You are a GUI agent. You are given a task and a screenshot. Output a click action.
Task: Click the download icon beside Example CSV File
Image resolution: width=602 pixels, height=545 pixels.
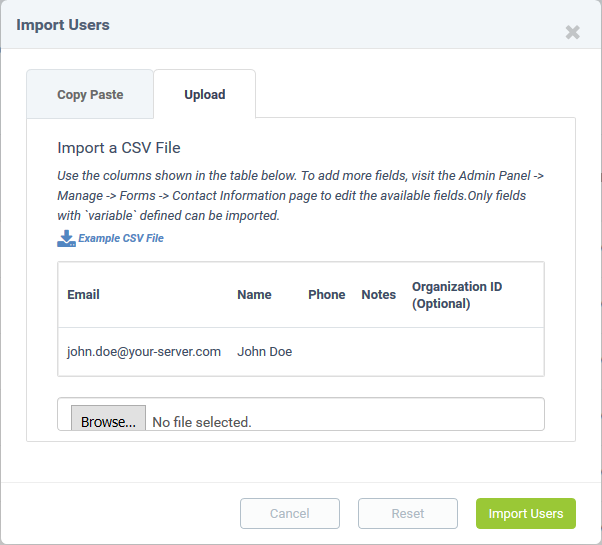[x=66, y=238]
